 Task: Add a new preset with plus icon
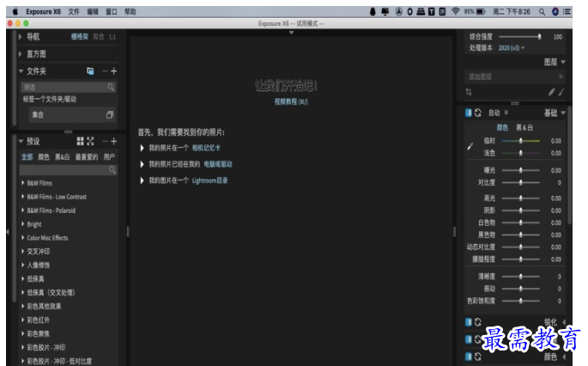114,141
